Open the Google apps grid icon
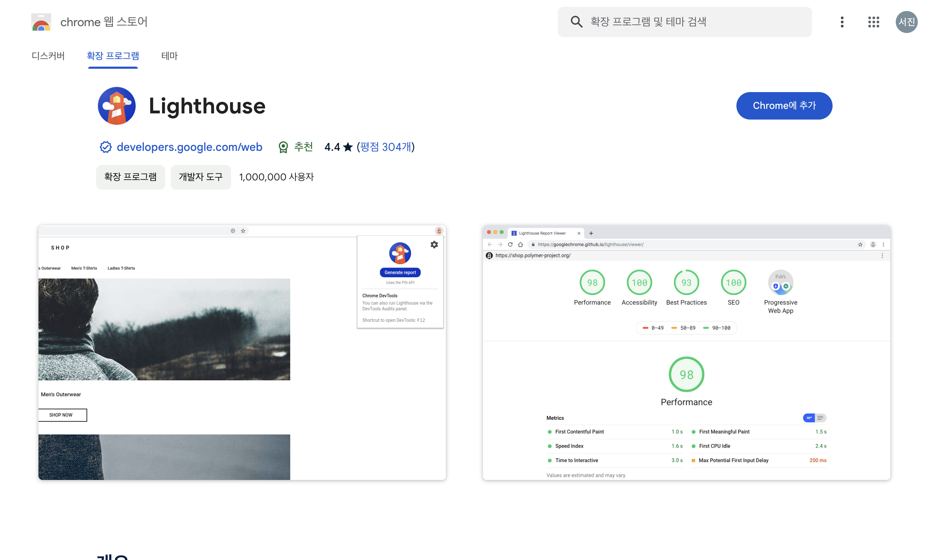926x560 pixels. click(873, 22)
